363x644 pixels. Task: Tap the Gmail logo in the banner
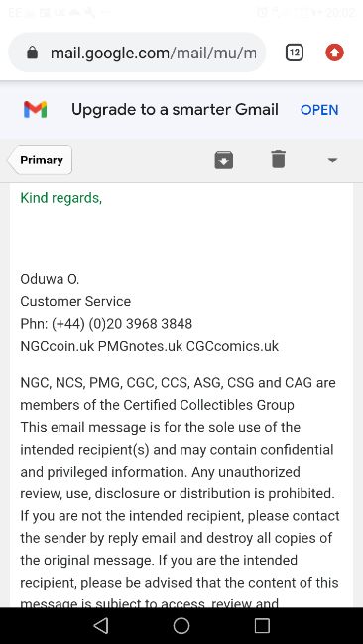point(36,110)
